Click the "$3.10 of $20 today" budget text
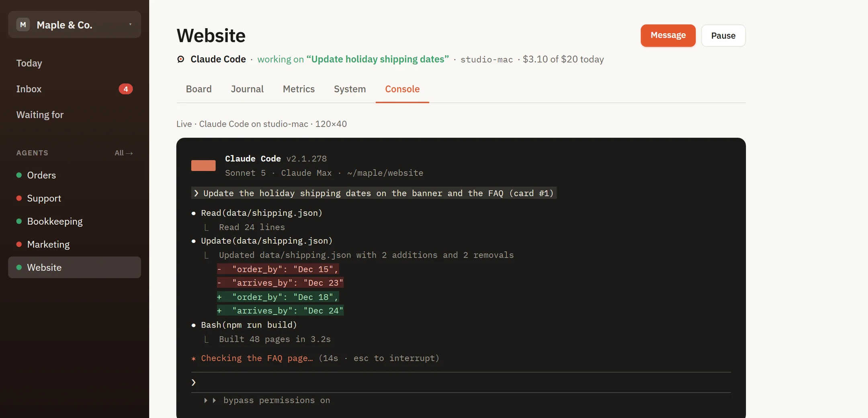The width and height of the screenshot is (868, 418). tap(563, 59)
